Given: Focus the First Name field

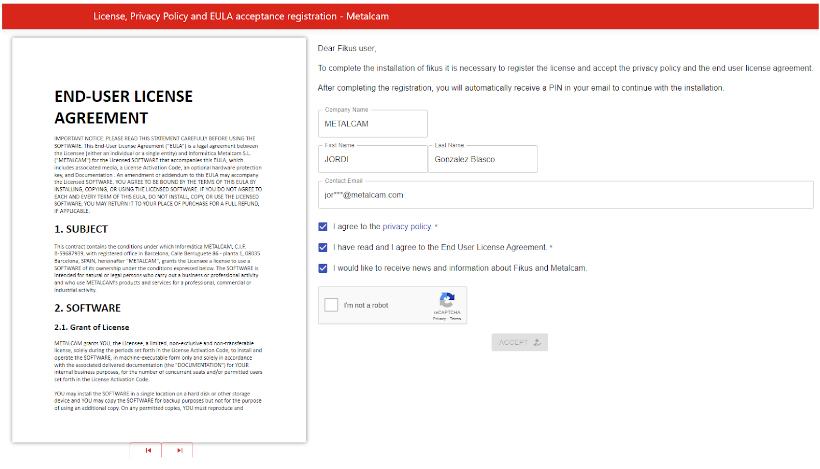Looking at the screenshot, I should [370, 160].
